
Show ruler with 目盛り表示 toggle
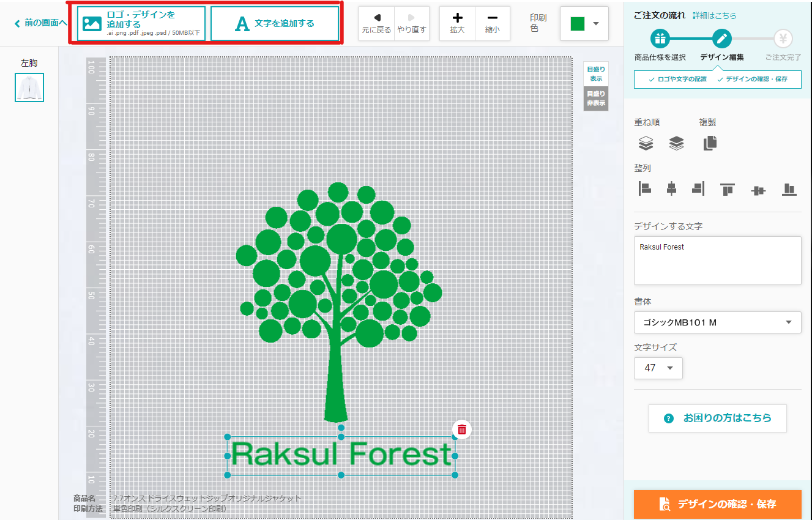[x=596, y=74]
